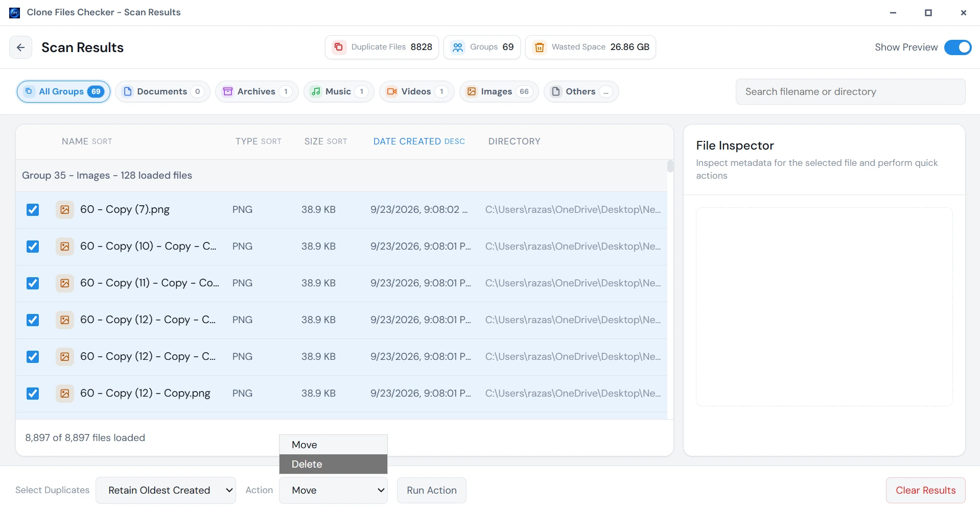The height and width of the screenshot is (512, 980).
Task: Click the results list scrollbar thumb
Action: coord(670,166)
